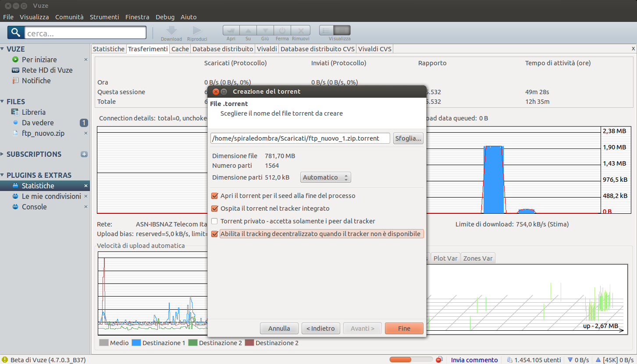Screen dimensions: 637x364
Task: Click the plus icon beside SUBSCRIPTIONS
Action: point(84,154)
